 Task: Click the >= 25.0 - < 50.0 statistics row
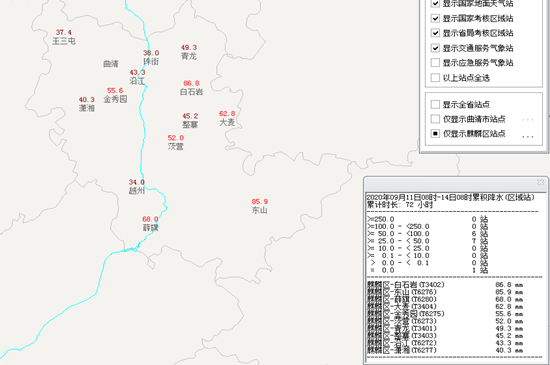point(428,241)
